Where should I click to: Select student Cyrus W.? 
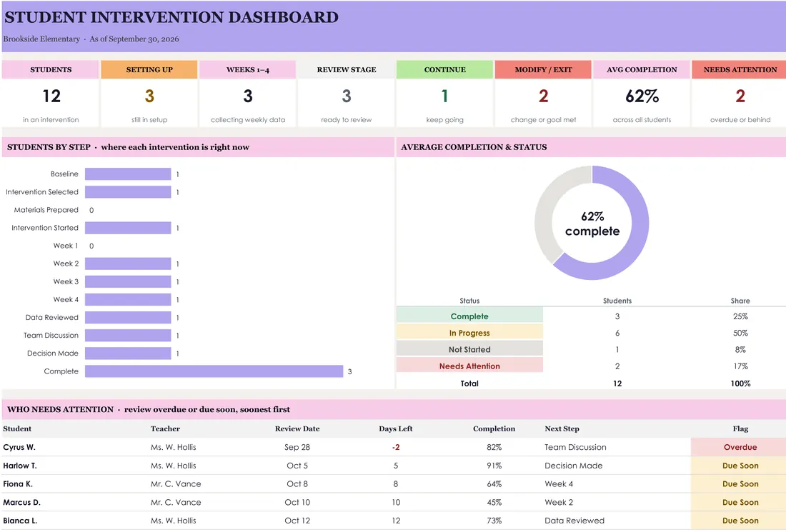[x=19, y=447]
